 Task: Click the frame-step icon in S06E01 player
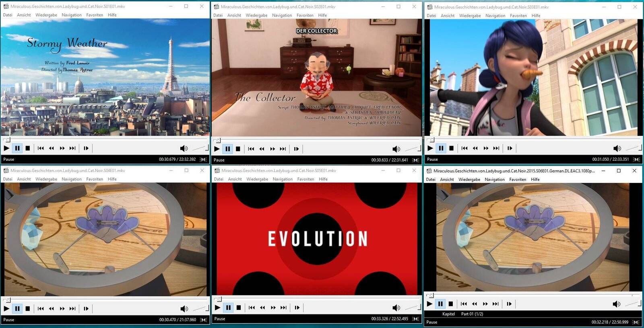[509, 304]
